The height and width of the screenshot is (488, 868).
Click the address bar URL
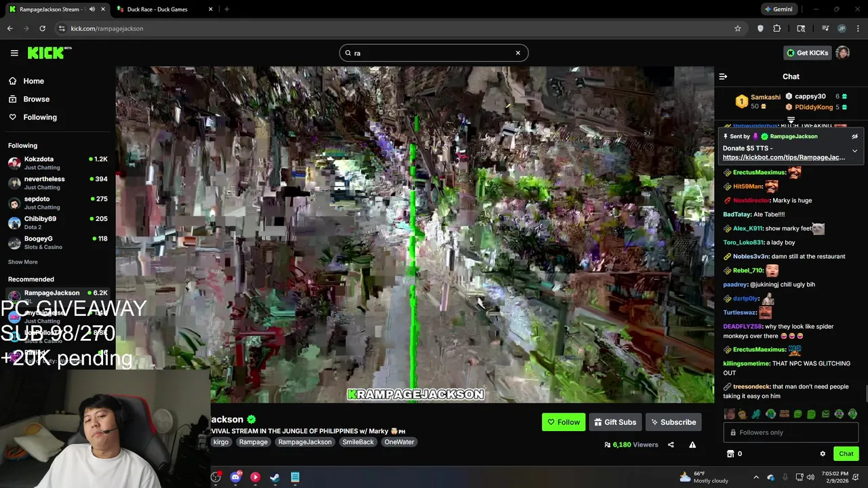point(106,28)
